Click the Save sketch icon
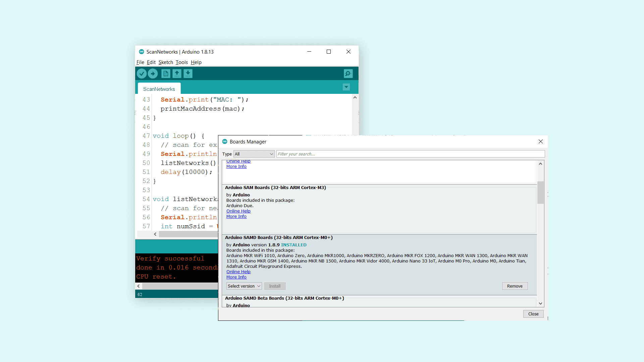644x362 pixels. coord(188,73)
